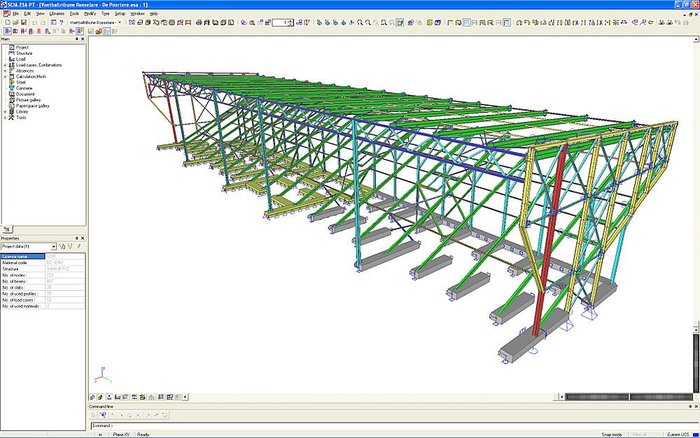Select Picture gallery in the Main tree

click(28, 100)
